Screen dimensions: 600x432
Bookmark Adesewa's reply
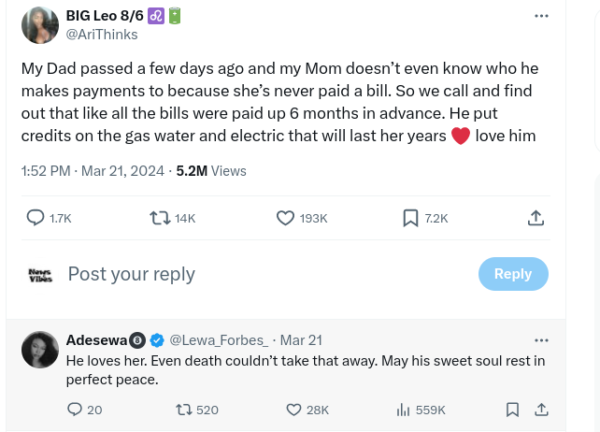tap(512, 409)
